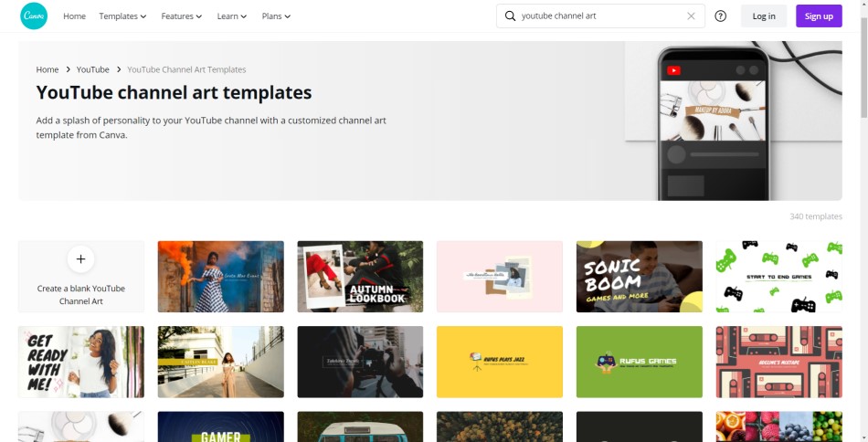Click YouTube Channel Art Templates breadcrumb

[x=186, y=69]
